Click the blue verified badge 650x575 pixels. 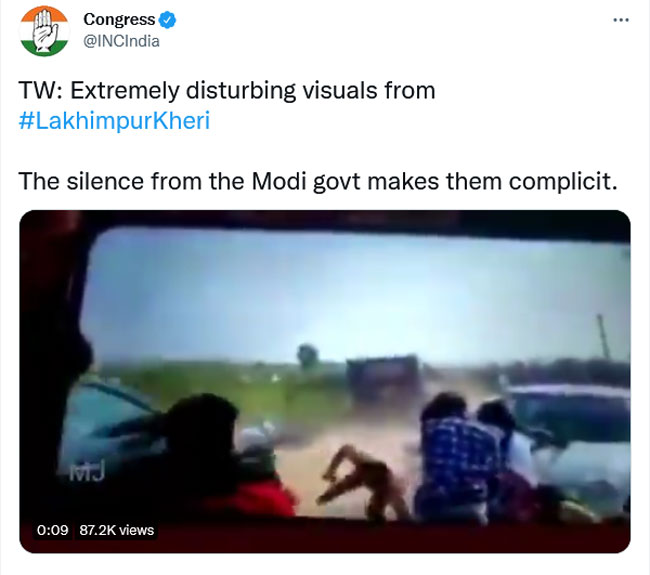click(x=168, y=20)
